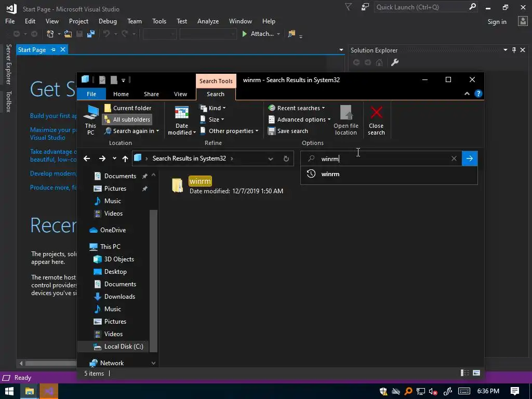
Task: Expand address bar history dropdown
Action: click(270, 158)
